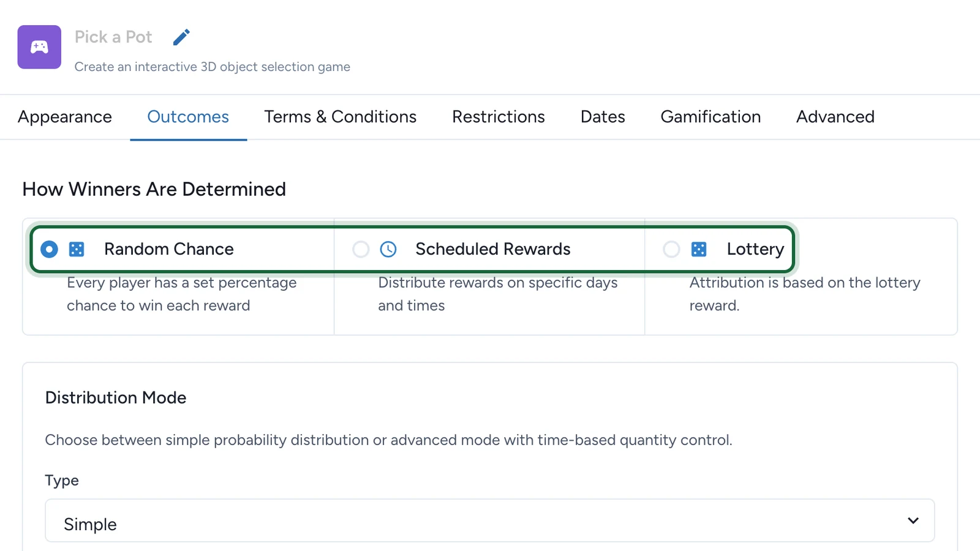Switch to the Dates tab

603,117
